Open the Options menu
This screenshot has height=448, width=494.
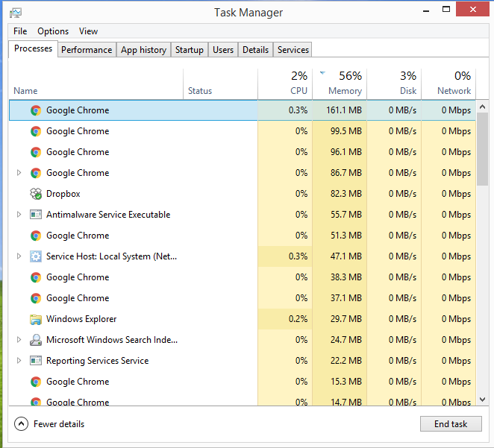[x=53, y=31]
